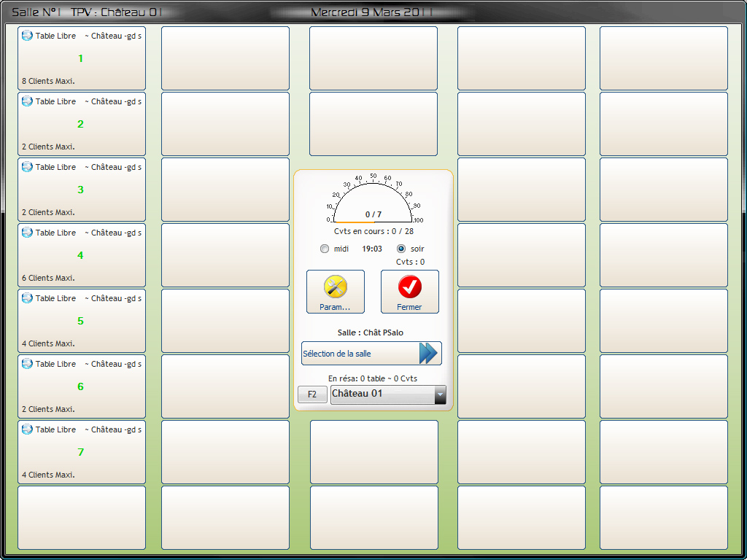Click the Sélection de la salle button
Screen dimensions: 747x560
(371, 354)
